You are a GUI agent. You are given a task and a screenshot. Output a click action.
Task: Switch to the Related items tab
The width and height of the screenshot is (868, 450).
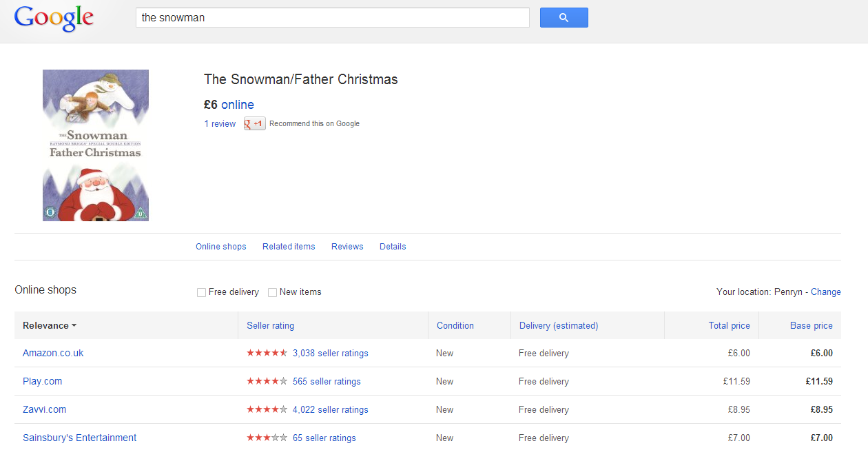pos(289,247)
